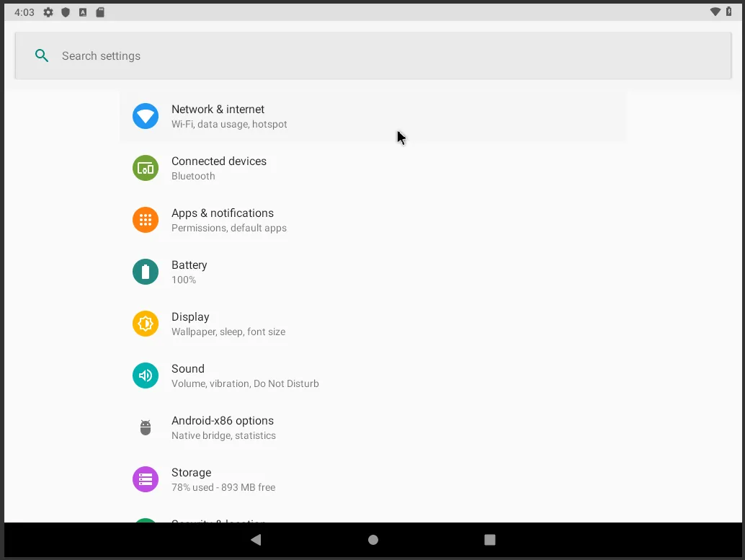The image size is (745, 560).
Task: Click the SD card status icon
Action: [x=99, y=12]
